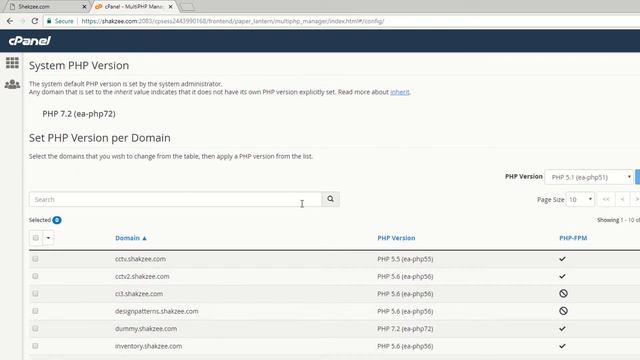Click the domain Search input field
The image size is (640, 360).
tap(175, 199)
